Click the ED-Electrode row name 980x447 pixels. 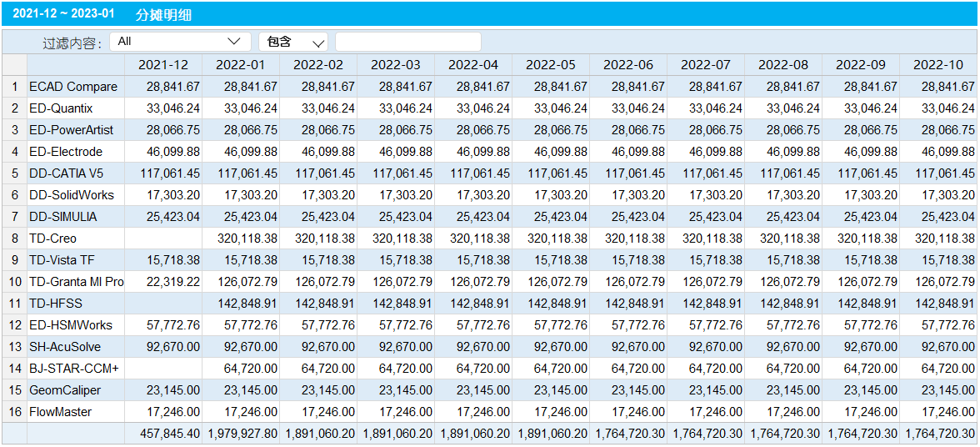(66, 152)
